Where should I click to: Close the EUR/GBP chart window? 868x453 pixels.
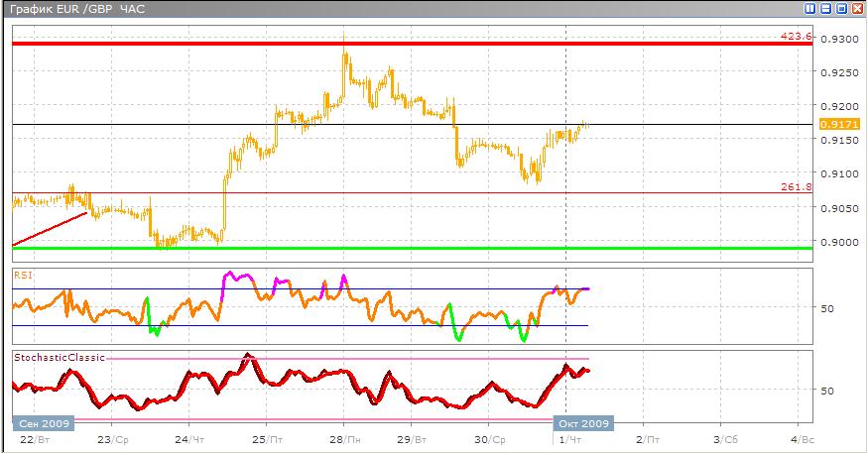[x=857, y=9]
